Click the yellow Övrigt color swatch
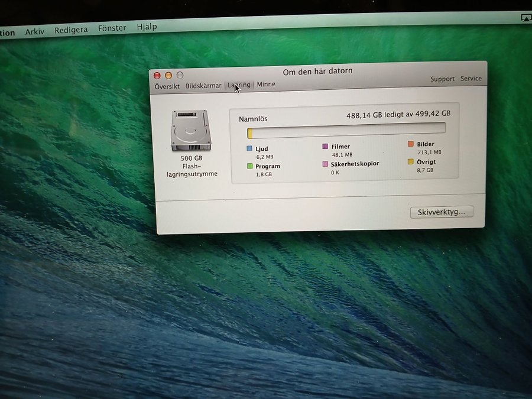Image resolution: width=532 pixels, height=399 pixels. coord(411,161)
